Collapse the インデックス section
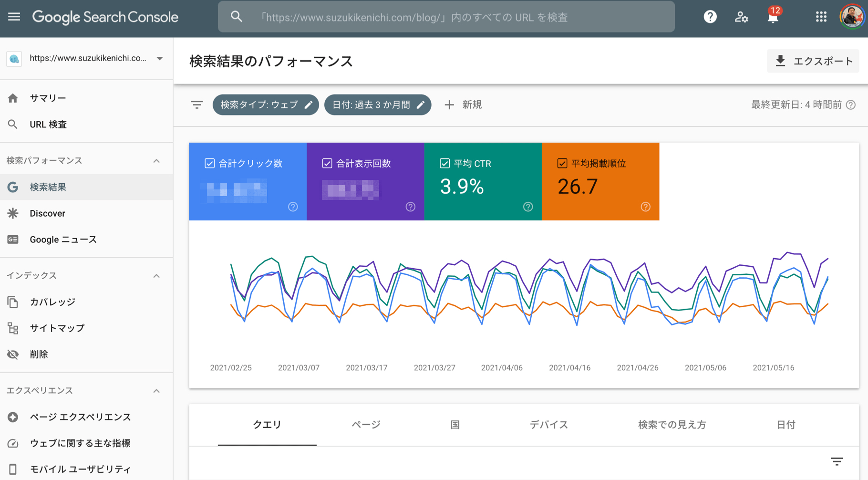 [156, 276]
